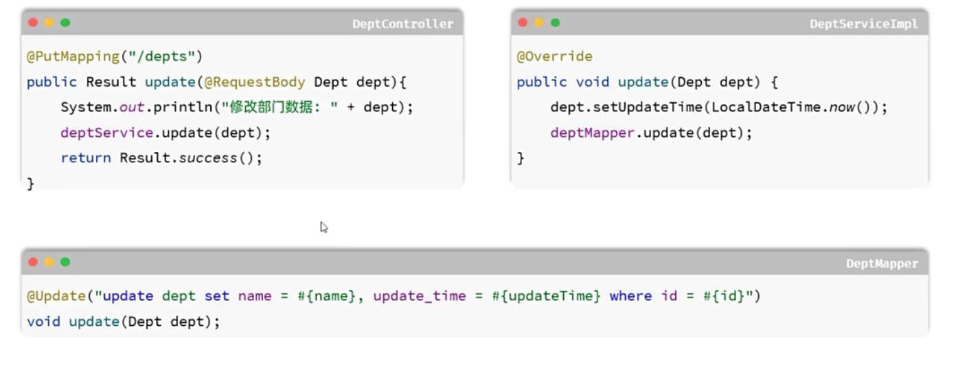Click the green maximize dot in DeptMapper window
Screen dimensions: 980x378
[65, 262]
